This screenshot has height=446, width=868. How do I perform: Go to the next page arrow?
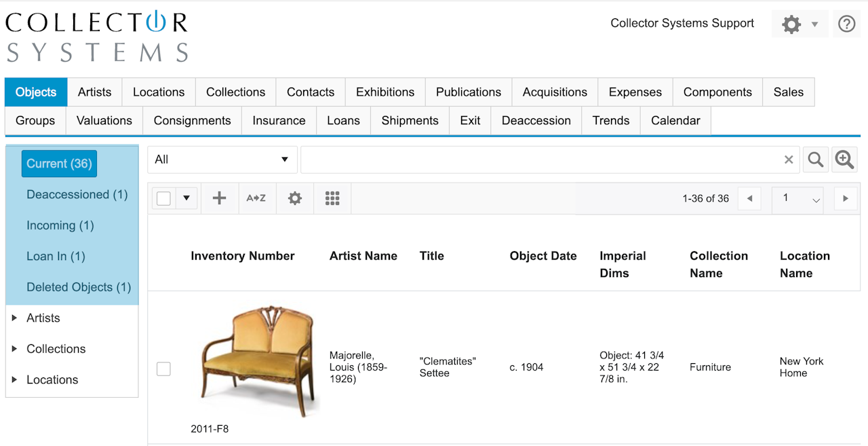(x=845, y=198)
